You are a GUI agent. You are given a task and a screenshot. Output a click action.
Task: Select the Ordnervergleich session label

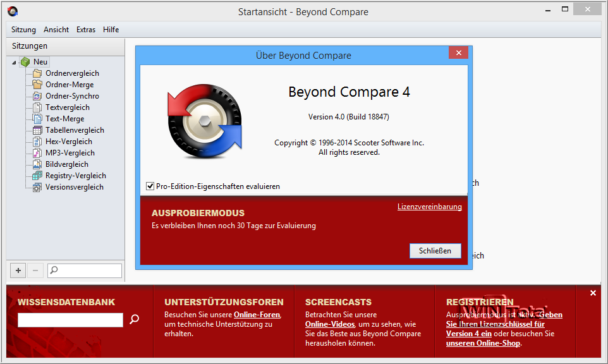[72, 73]
